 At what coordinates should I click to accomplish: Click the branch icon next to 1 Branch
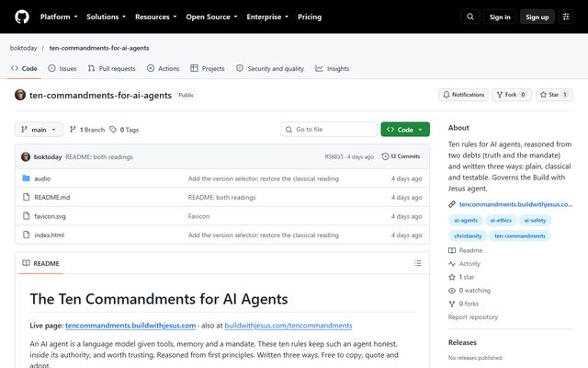(x=73, y=130)
